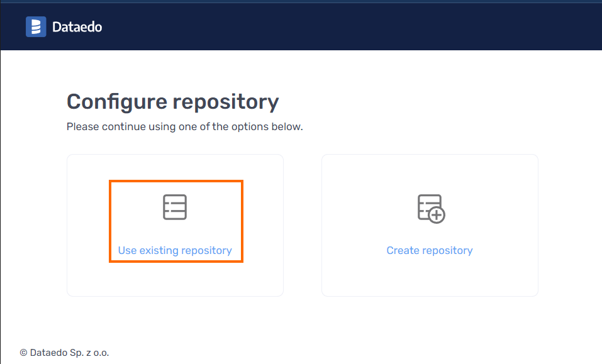602x364 pixels.
Task: Click blank space above the create repository icon
Action: tap(430, 173)
